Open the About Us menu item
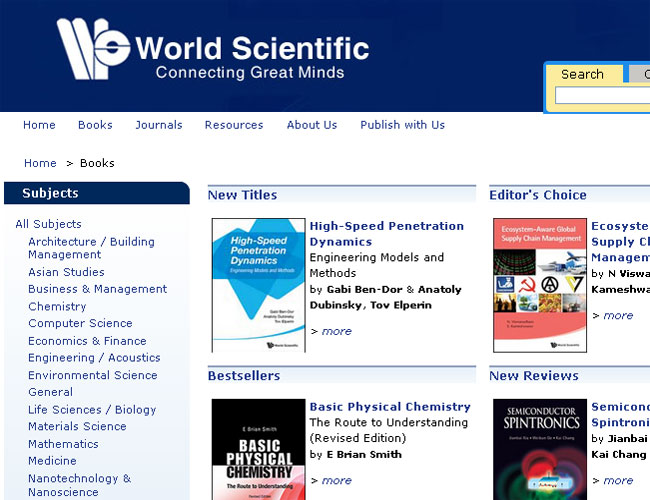Image resolution: width=650 pixels, height=500 pixels. (312, 125)
